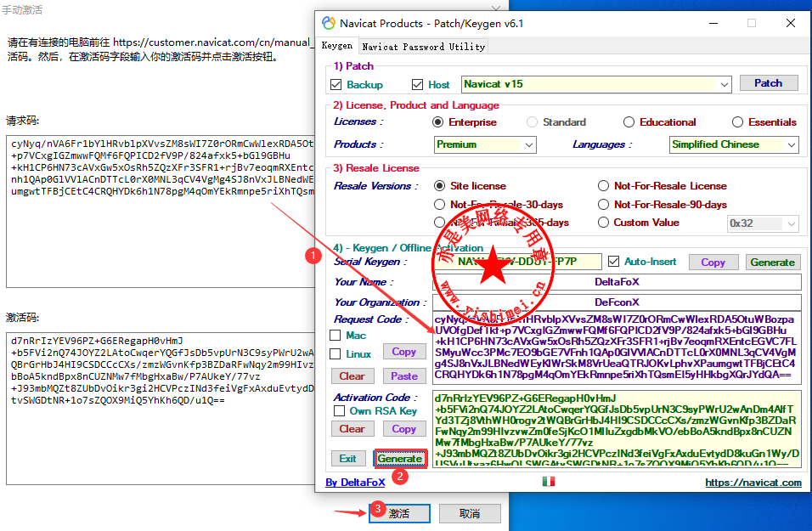The width and height of the screenshot is (812, 531).
Task: Click the serial key field
Action: click(516, 262)
